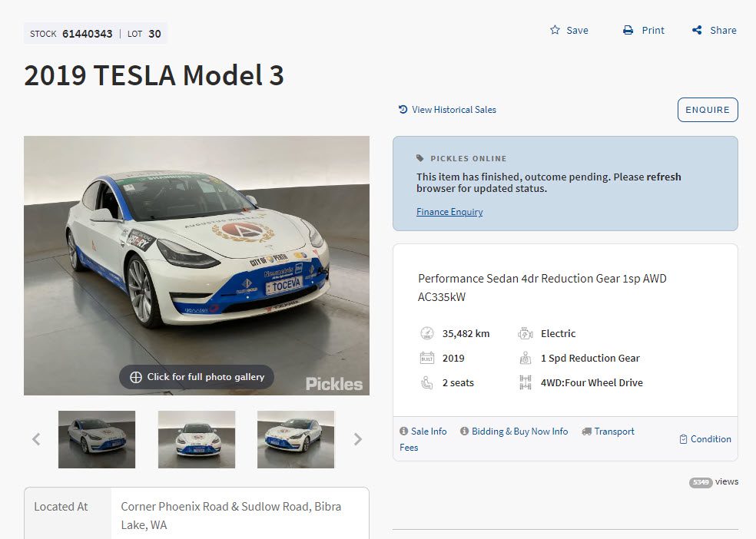756x539 pixels.
Task: Open View Historical Sales link
Action: pyautogui.click(x=454, y=110)
